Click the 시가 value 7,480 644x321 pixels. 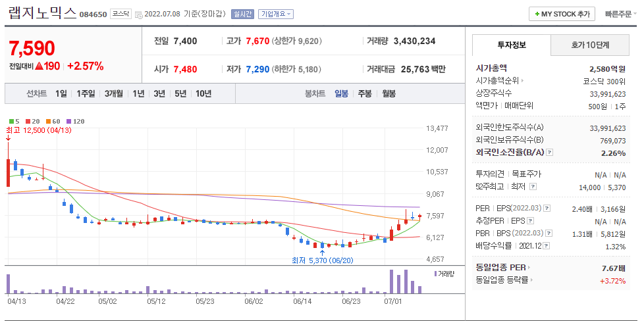coord(185,69)
